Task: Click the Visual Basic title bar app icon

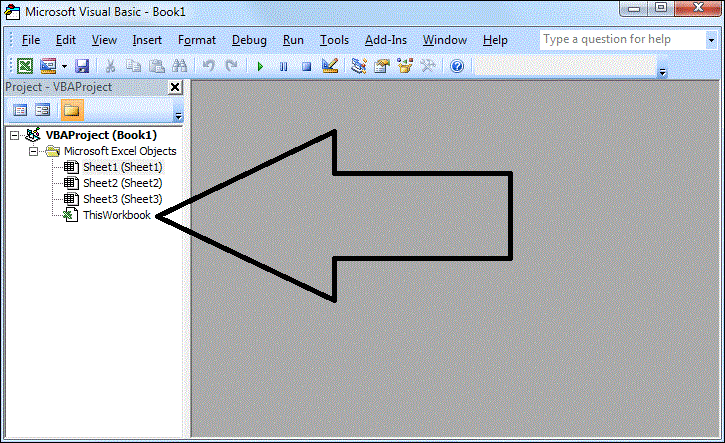Action: click(x=12, y=12)
